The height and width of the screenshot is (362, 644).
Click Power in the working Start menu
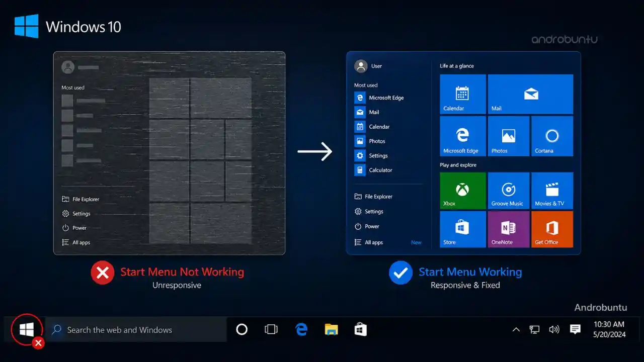[367, 226]
